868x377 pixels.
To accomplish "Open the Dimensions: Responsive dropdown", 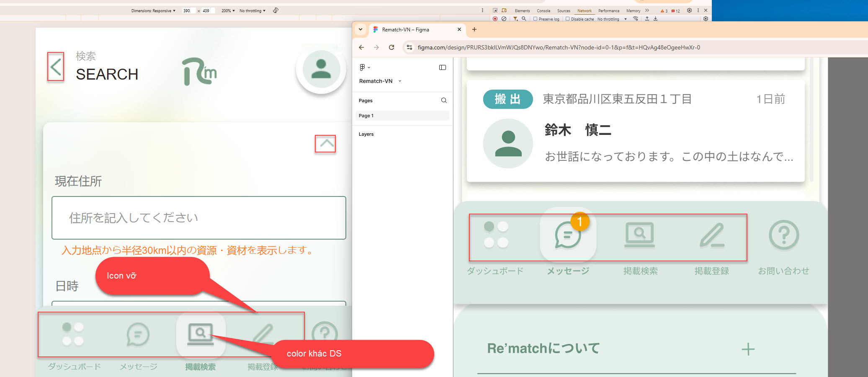I will 153,11.
